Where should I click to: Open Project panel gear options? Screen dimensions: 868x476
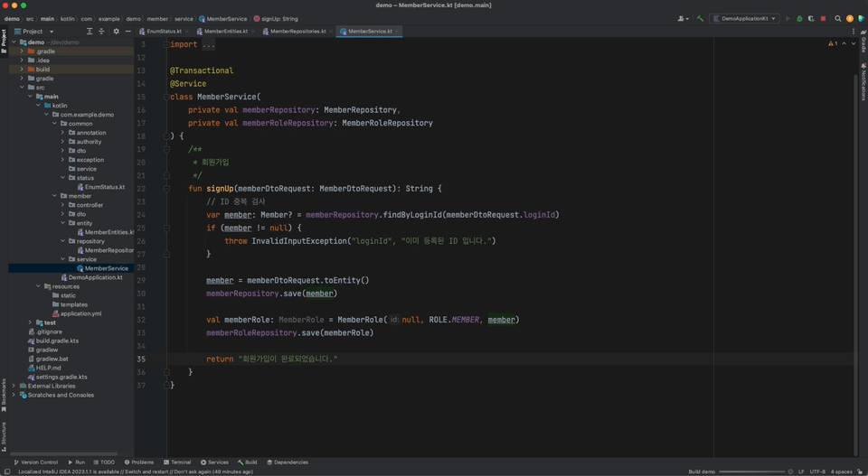(x=116, y=32)
